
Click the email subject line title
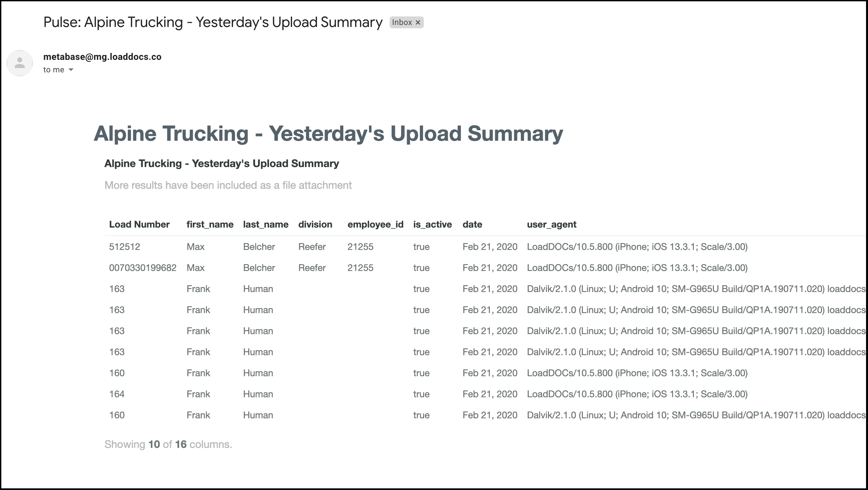tap(213, 22)
